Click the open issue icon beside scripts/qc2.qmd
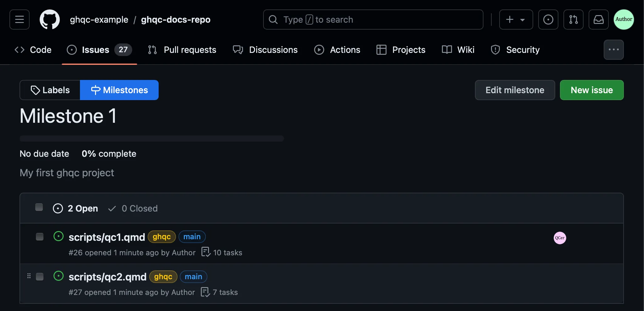This screenshot has width=644, height=311. 59,276
